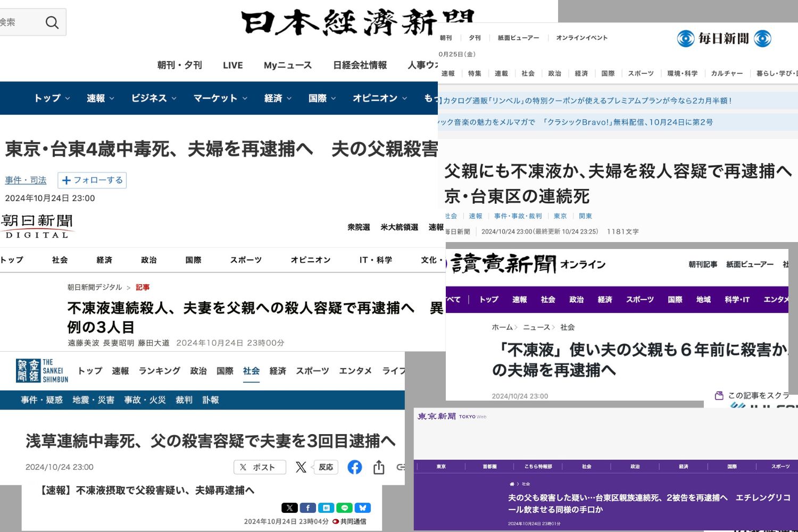The image size is (798, 532).
Task: Click the 共同通信 red logo mark
Action: point(336,521)
